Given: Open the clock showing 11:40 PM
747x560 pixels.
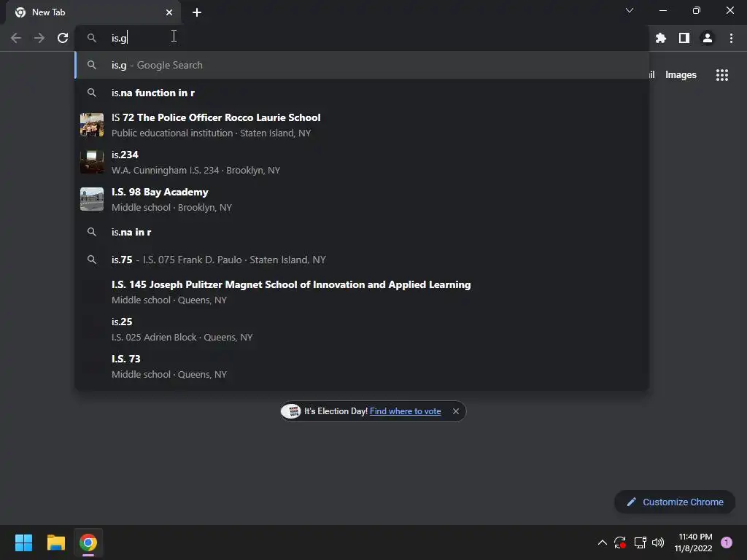Looking at the screenshot, I should point(694,542).
